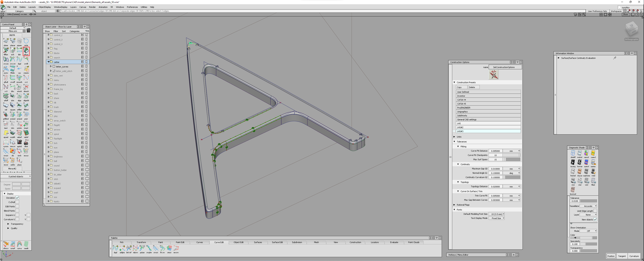This screenshot has height=261, width=644.
Task: Select the trim tool icon
Action: point(13,125)
